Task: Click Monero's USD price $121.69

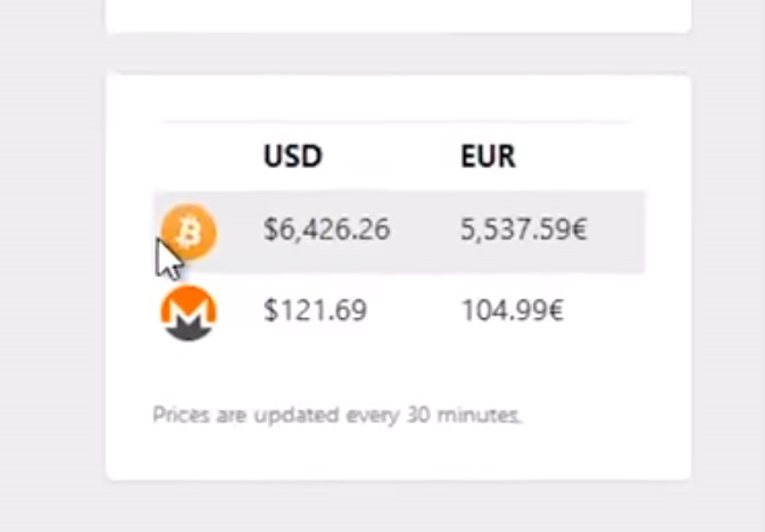Action: tap(315, 312)
